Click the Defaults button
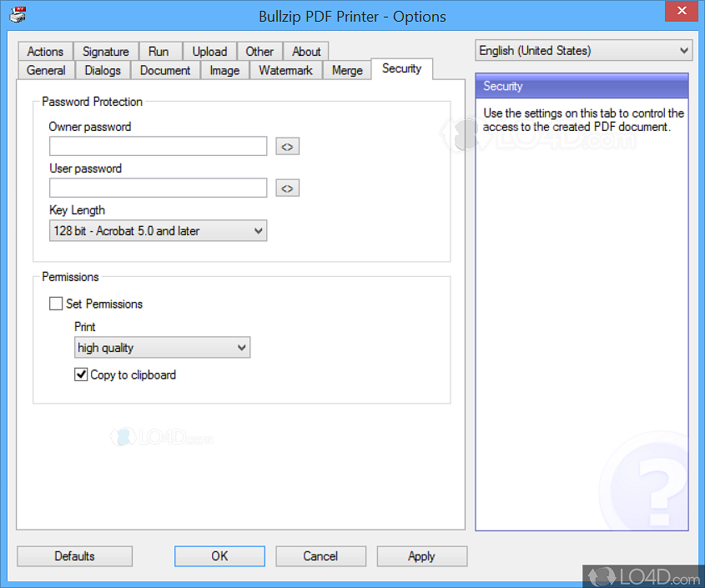 (74, 556)
